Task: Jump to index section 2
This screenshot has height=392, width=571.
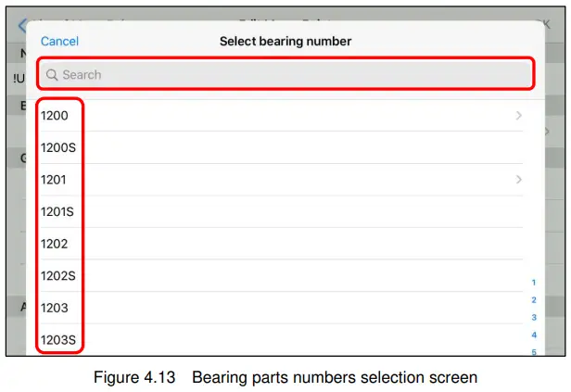Action: [x=534, y=300]
